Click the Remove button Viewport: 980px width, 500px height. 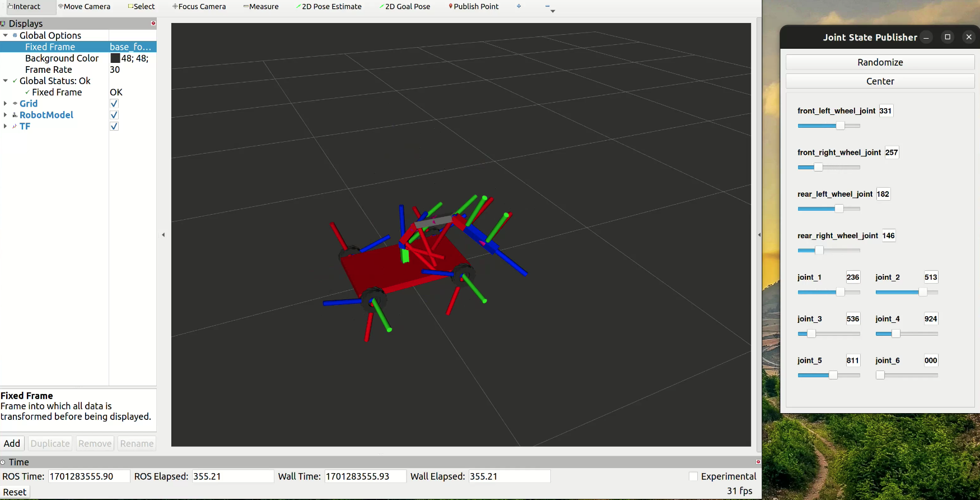pos(95,443)
